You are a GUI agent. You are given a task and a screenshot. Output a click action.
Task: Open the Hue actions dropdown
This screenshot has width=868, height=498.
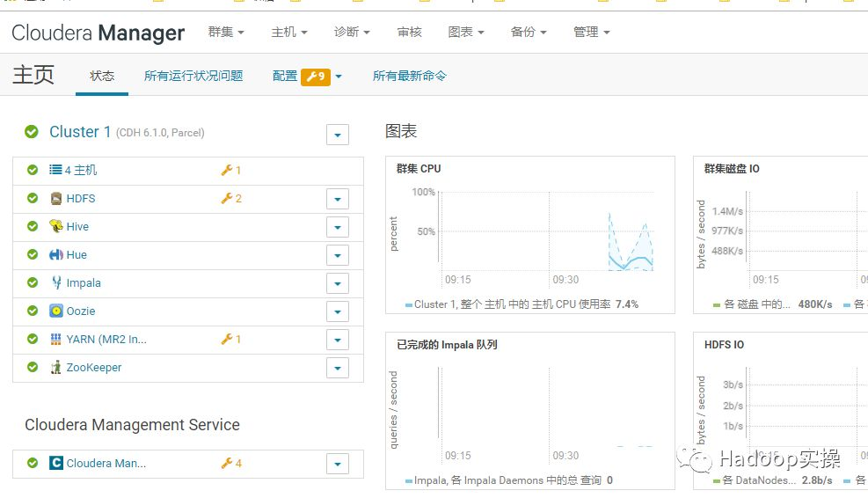pyautogui.click(x=338, y=255)
